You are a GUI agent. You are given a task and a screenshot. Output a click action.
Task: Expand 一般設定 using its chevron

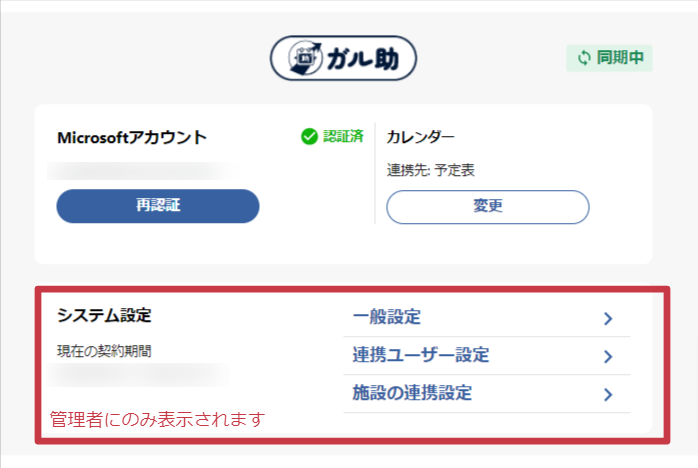pos(608,318)
